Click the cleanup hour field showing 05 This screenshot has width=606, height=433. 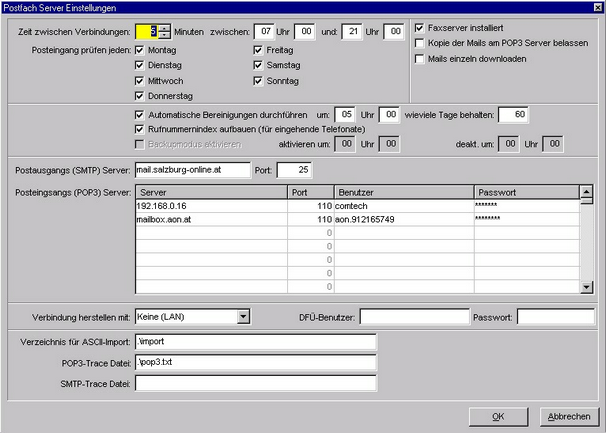click(x=345, y=115)
